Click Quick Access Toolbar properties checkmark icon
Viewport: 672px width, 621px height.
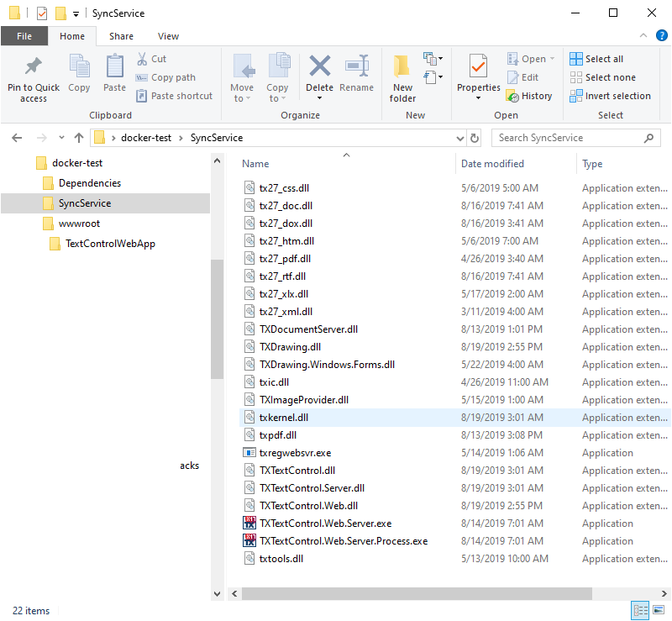pos(41,13)
